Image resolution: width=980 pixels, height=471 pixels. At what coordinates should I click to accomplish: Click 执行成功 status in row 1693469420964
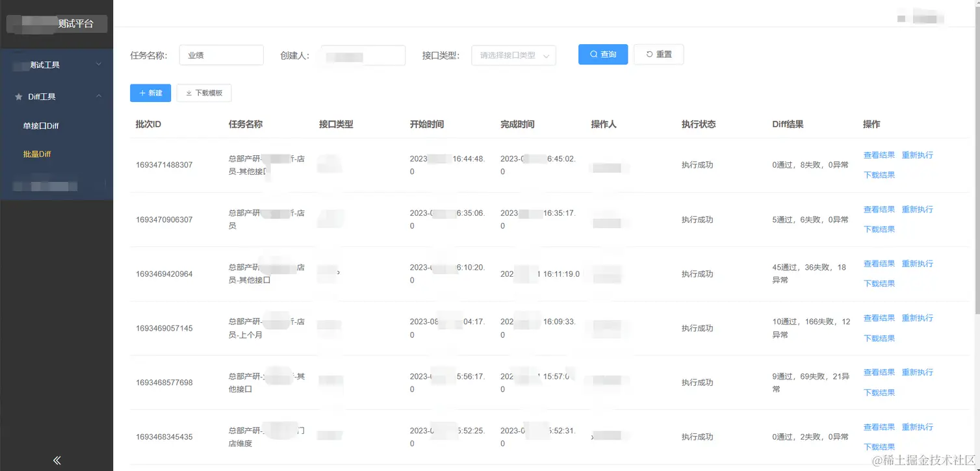[x=697, y=274]
